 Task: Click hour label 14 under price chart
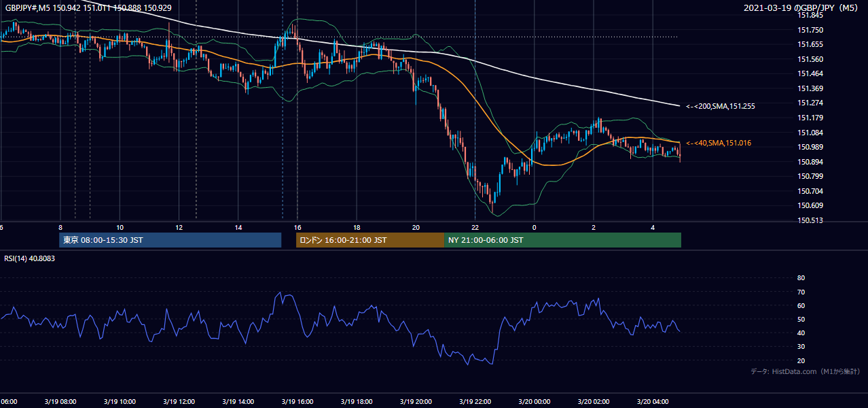pyautogui.click(x=238, y=227)
